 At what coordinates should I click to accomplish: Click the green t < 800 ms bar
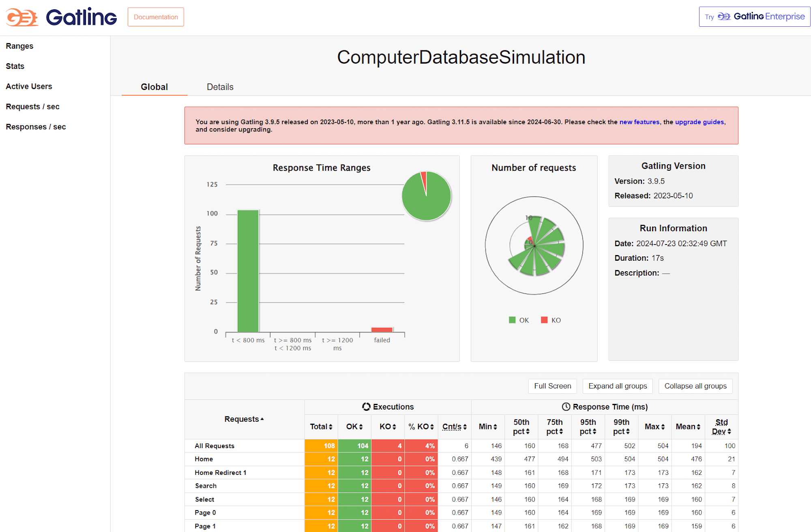pos(248,271)
